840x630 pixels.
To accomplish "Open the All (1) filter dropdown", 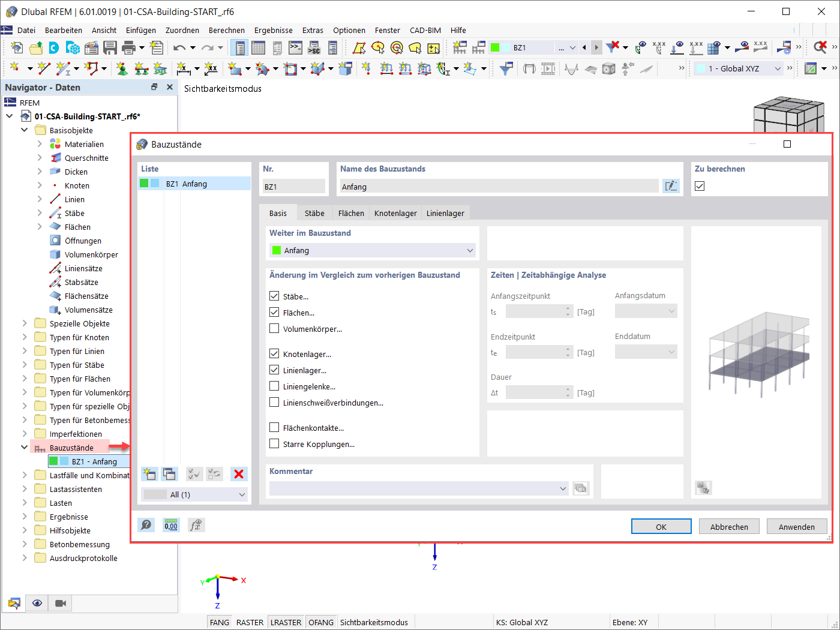I will pyautogui.click(x=194, y=494).
